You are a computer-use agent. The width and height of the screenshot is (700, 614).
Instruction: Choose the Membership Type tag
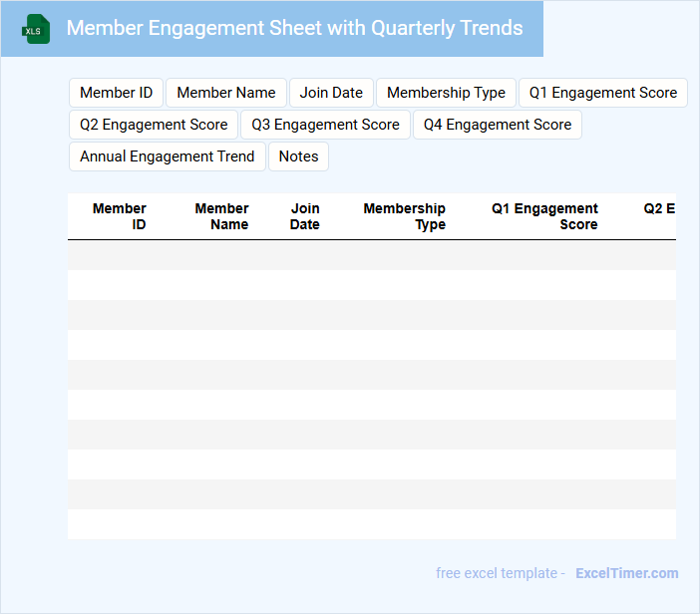pyautogui.click(x=446, y=93)
